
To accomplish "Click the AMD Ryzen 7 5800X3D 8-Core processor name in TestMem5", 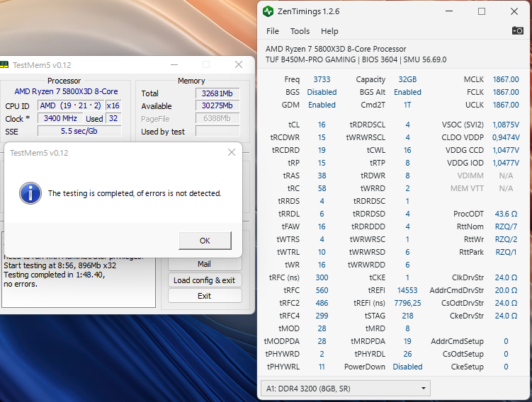I will (66, 91).
